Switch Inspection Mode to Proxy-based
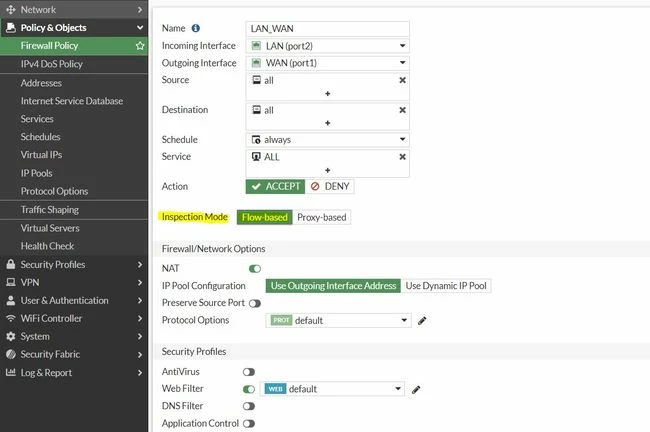The height and width of the screenshot is (432, 650). 322,217
